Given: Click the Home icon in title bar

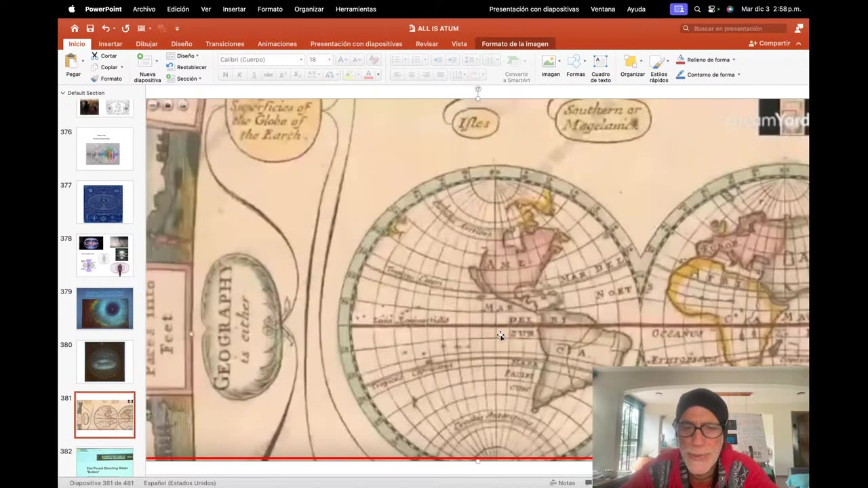Looking at the screenshot, I should tap(75, 28).
